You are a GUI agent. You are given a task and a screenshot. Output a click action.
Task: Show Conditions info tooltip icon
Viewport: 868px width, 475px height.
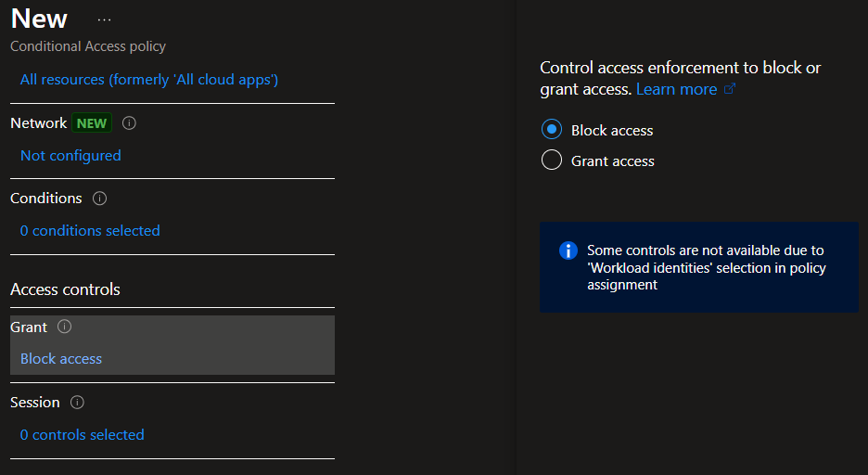pos(99,199)
